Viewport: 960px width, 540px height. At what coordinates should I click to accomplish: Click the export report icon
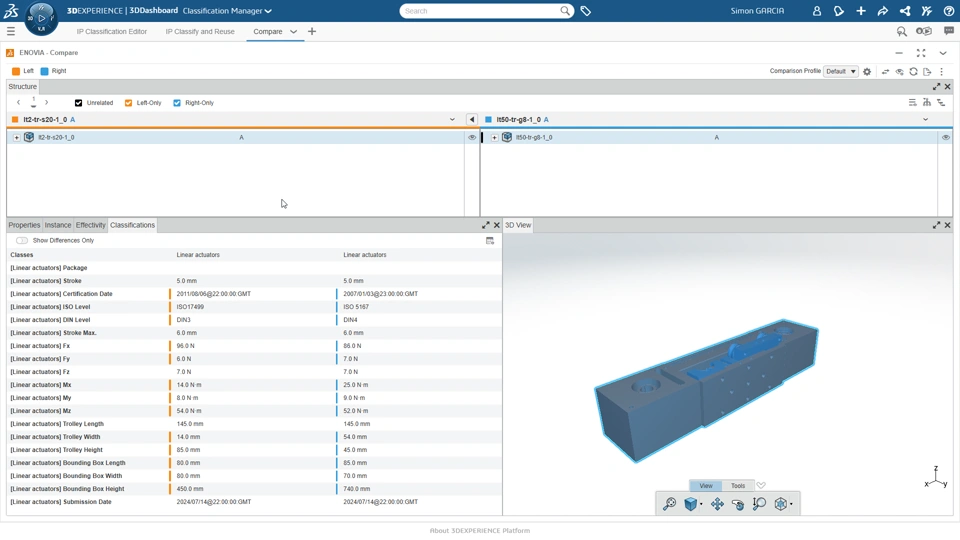(x=928, y=72)
